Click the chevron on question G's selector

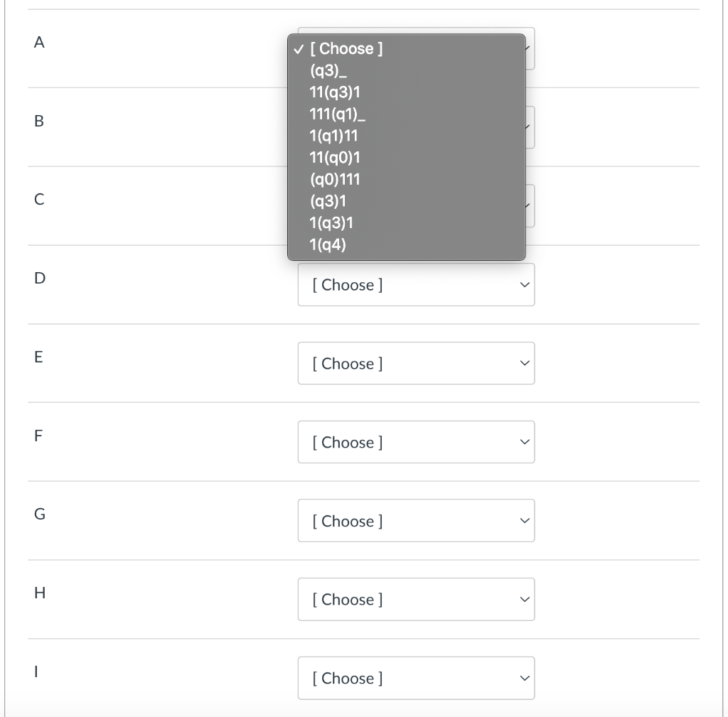tap(524, 521)
